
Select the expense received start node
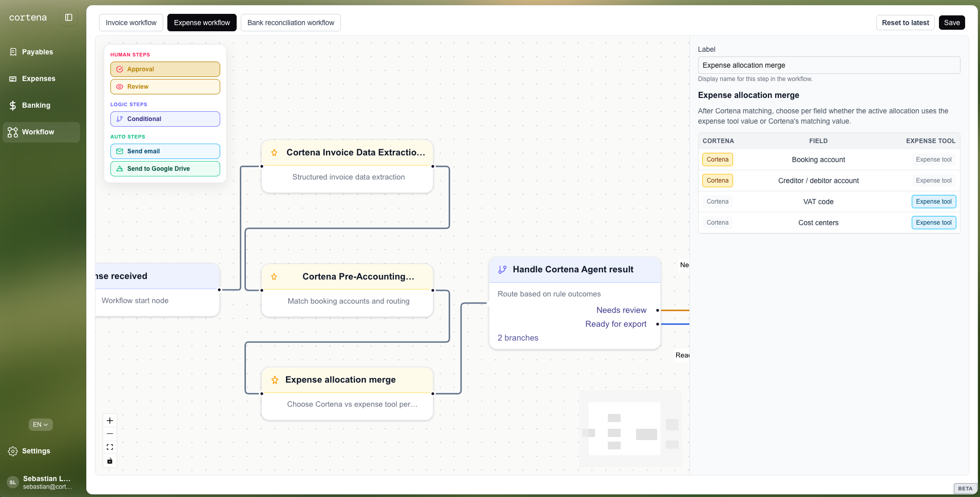(158, 290)
